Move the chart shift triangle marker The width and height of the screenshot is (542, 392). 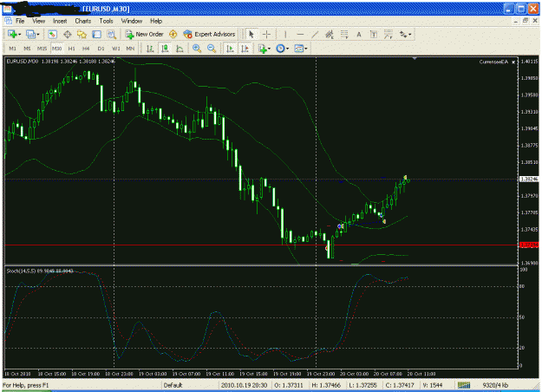[x=415, y=59]
